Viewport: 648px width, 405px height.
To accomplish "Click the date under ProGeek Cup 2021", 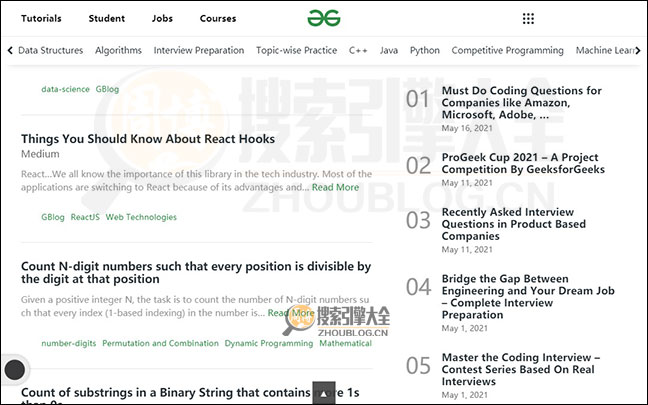I will (x=467, y=183).
